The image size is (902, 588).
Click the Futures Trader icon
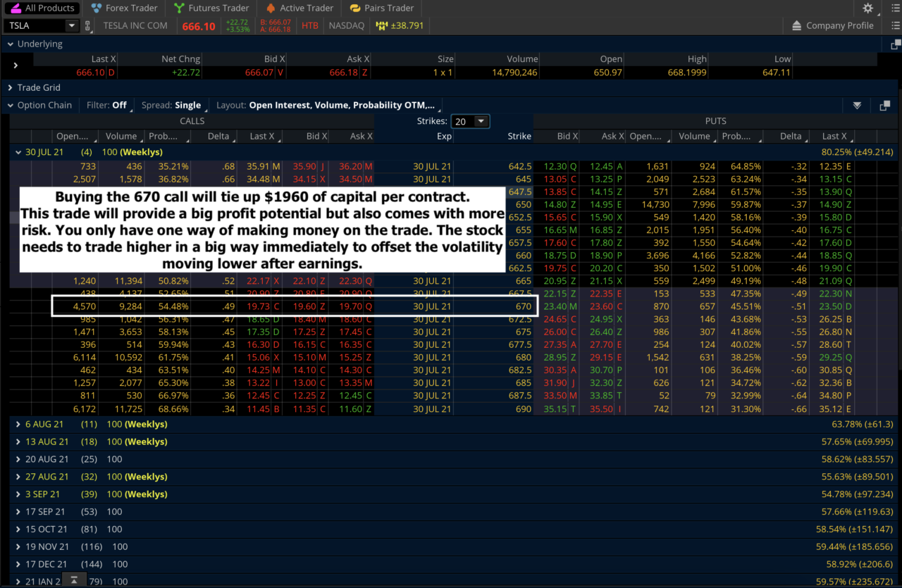(178, 8)
